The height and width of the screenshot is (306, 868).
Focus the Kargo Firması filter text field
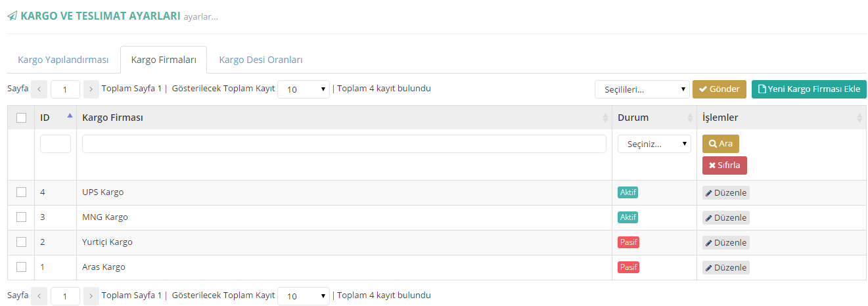pos(344,144)
